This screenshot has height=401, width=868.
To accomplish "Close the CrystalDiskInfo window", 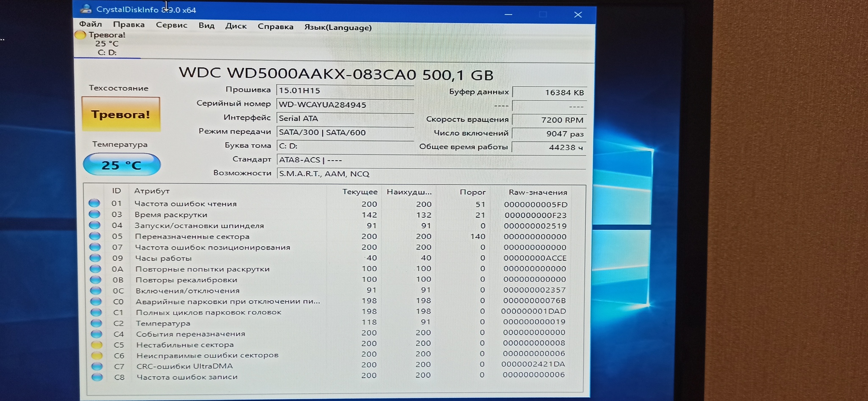I will (578, 14).
